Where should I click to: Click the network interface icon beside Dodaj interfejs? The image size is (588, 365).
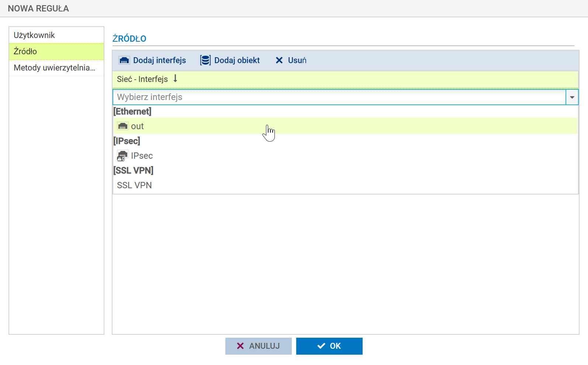[124, 60]
